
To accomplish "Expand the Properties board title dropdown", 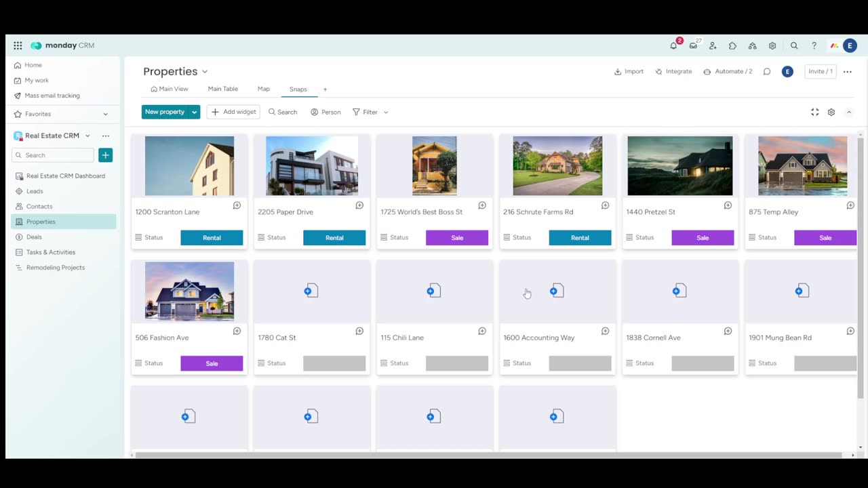I will pyautogui.click(x=205, y=71).
